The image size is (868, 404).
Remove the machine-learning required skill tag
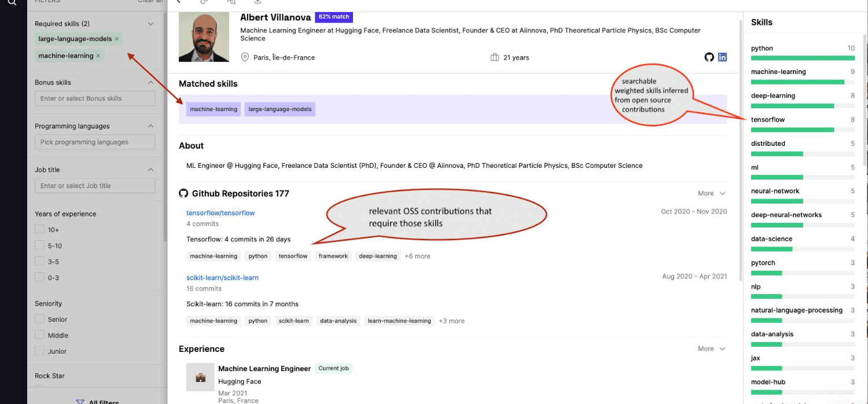(98, 56)
